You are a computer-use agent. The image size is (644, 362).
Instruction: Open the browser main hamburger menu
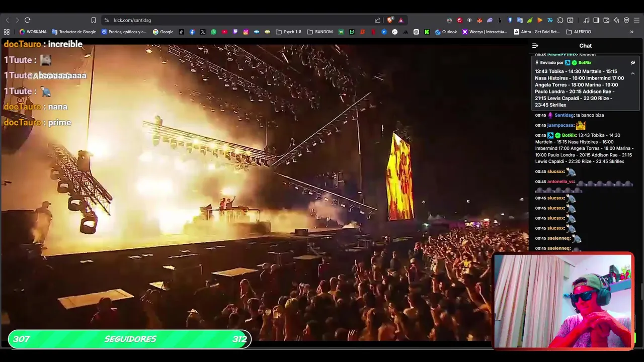[637, 20]
